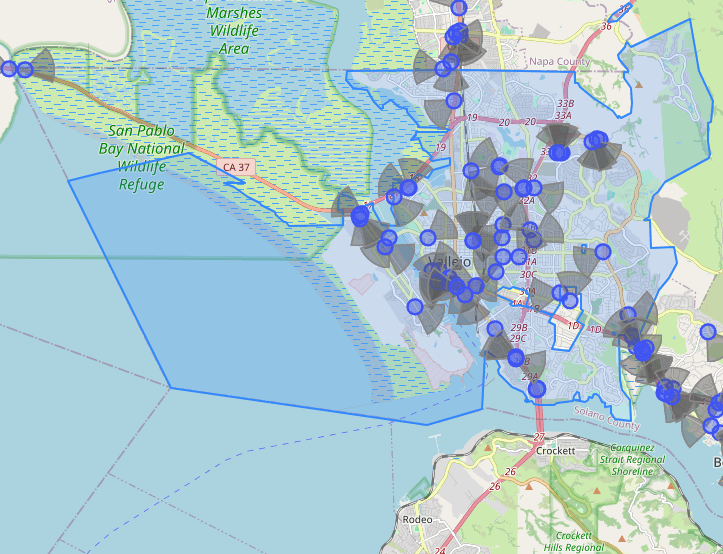Image resolution: width=723 pixels, height=554 pixels.
Task: Select the marker at the top edge of map
Action: [x=459, y=8]
